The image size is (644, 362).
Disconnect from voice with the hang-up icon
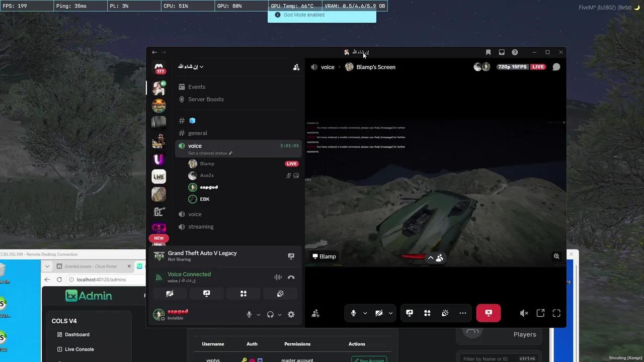pyautogui.click(x=291, y=277)
